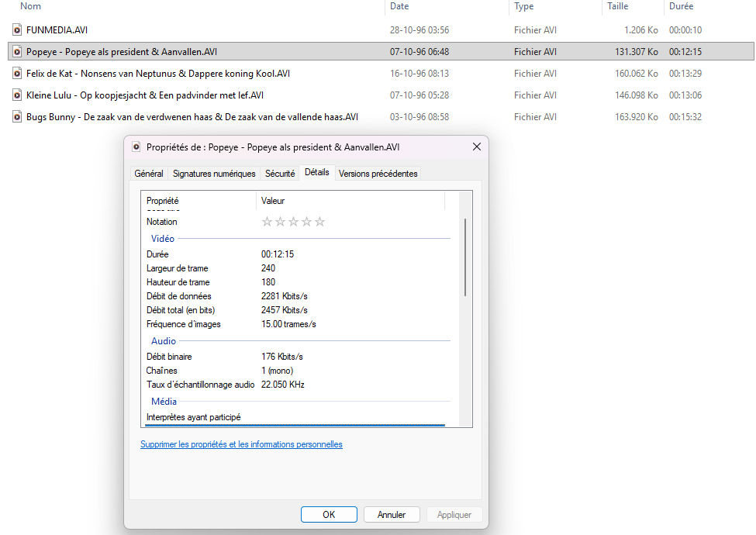Sort files by Date column

pyautogui.click(x=399, y=6)
